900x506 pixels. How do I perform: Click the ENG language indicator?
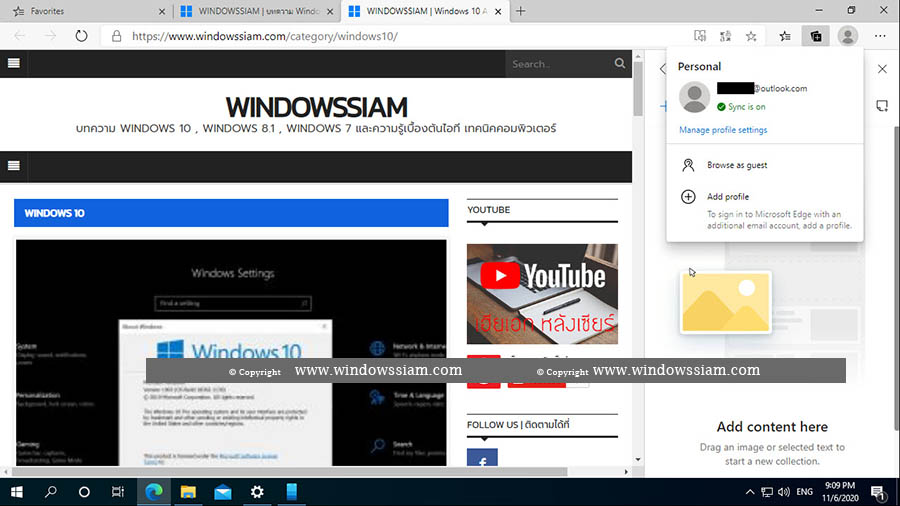click(x=805, y=492)
